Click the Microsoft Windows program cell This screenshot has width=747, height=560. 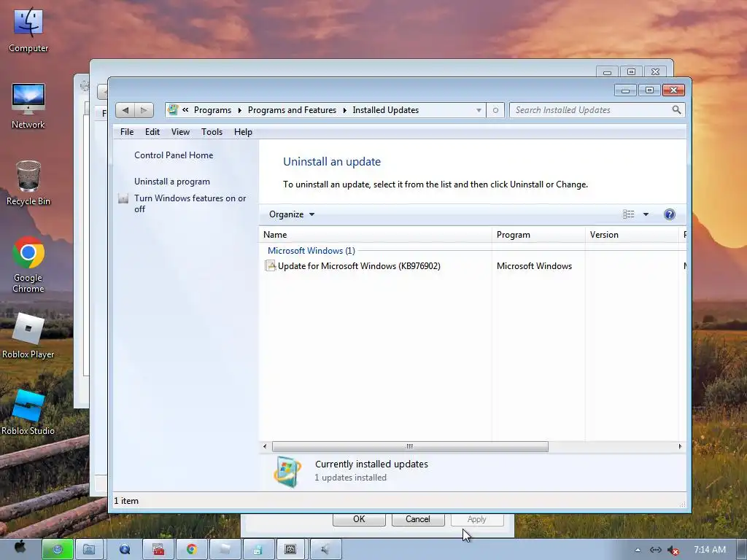[x=534, y=266]
